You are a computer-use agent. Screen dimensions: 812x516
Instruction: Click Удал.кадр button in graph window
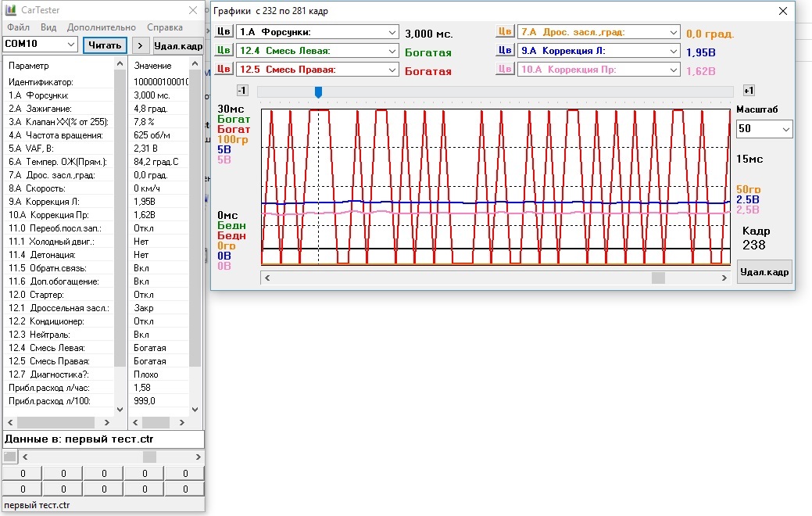coord(764,272)
